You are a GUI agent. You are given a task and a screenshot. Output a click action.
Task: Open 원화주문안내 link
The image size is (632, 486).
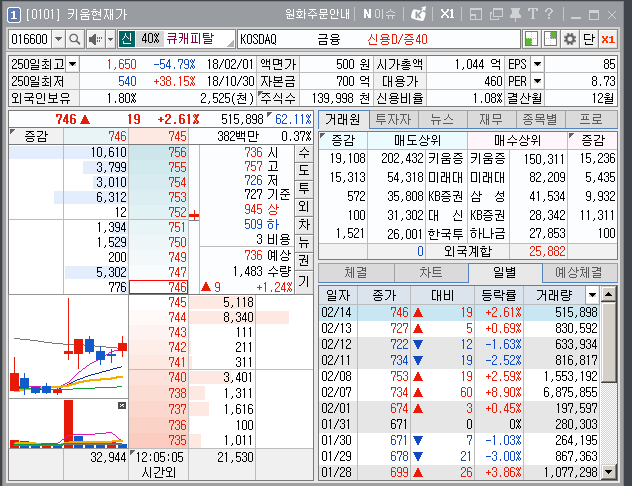coord(317,15)
